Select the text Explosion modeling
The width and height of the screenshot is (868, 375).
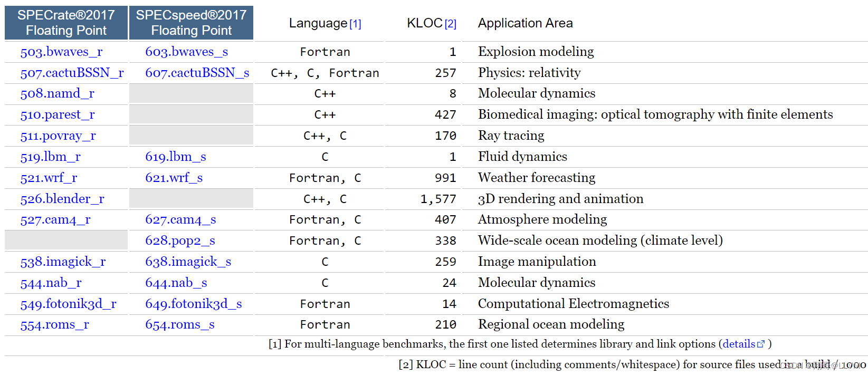pos(536,52)
